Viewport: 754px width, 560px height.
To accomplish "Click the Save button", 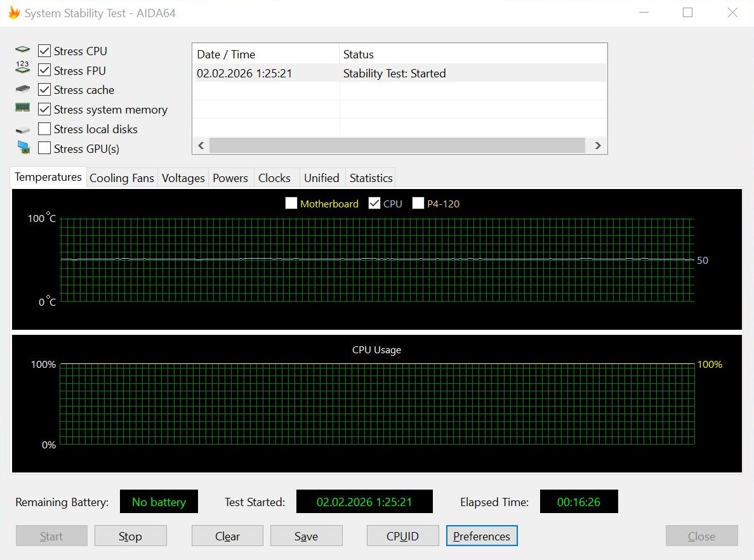I will tap(307, 536).
